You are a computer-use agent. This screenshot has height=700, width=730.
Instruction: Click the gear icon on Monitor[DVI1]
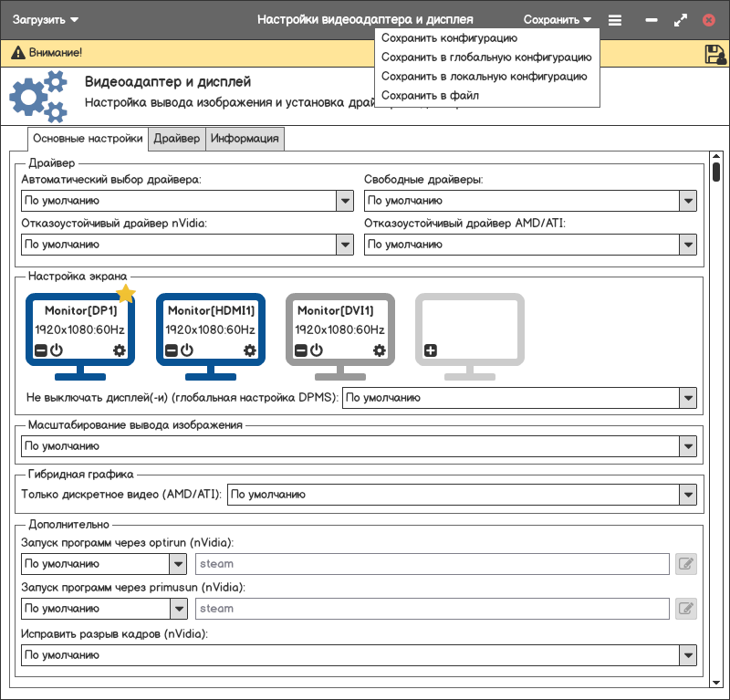click(x=380, y=350)
